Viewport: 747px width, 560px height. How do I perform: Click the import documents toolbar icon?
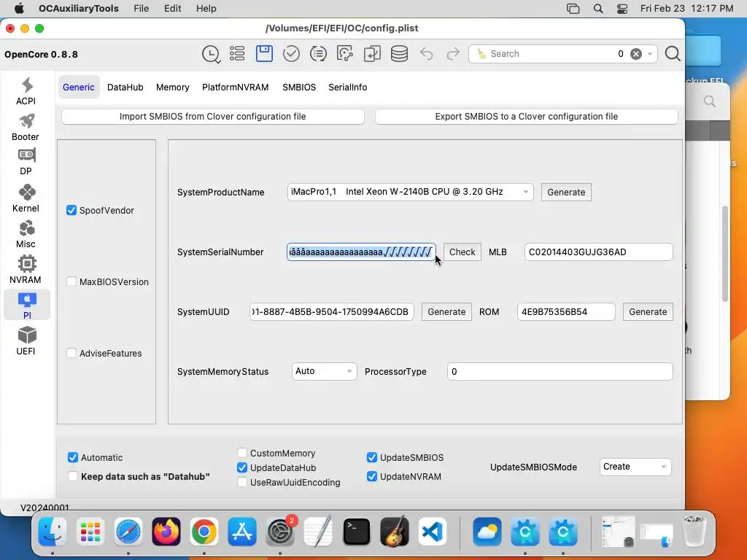372,54
